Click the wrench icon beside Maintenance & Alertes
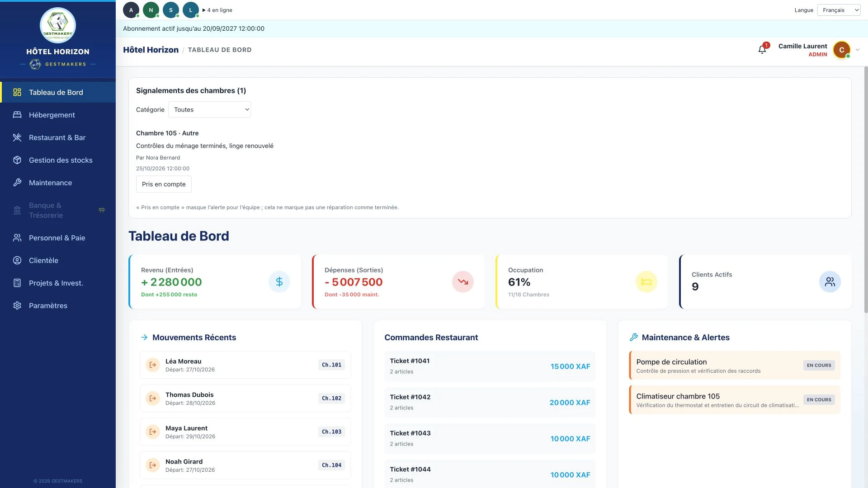868x488 pixels. point(634,338)
